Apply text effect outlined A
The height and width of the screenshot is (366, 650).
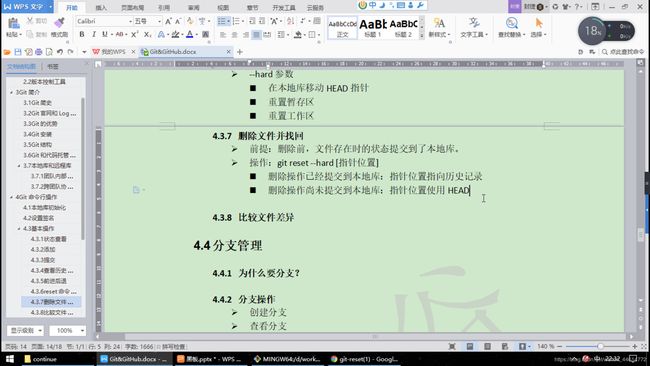click(x=161, y=34)
